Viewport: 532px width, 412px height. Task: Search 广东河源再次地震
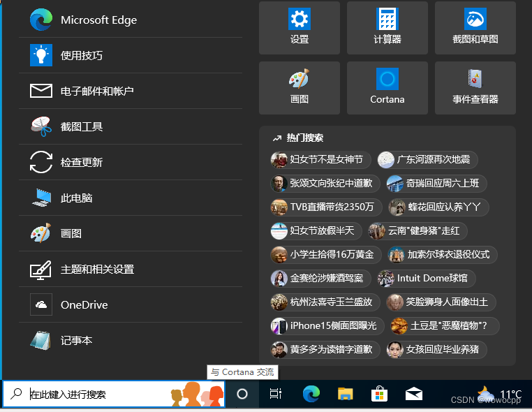coord(427,159)
